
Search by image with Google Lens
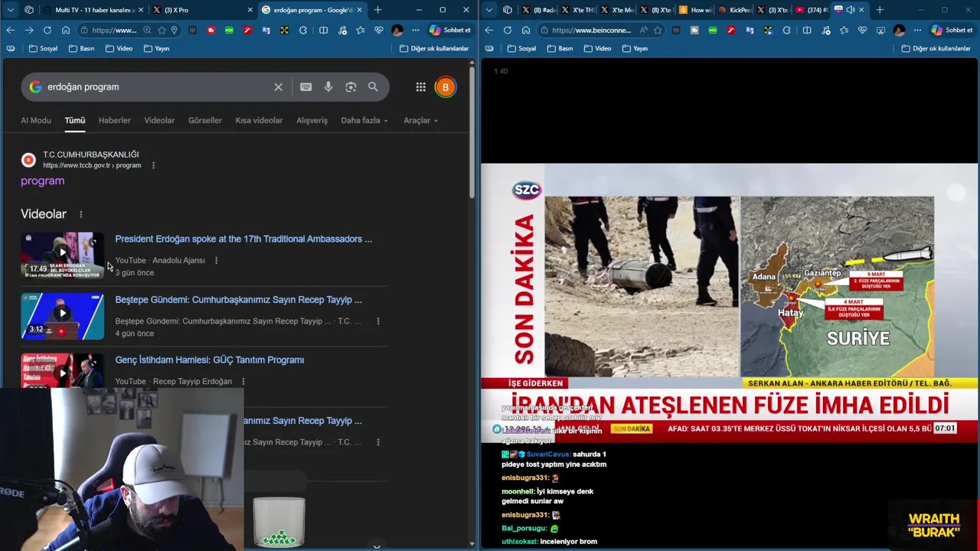pyautogui.click(x=351, y=86)
